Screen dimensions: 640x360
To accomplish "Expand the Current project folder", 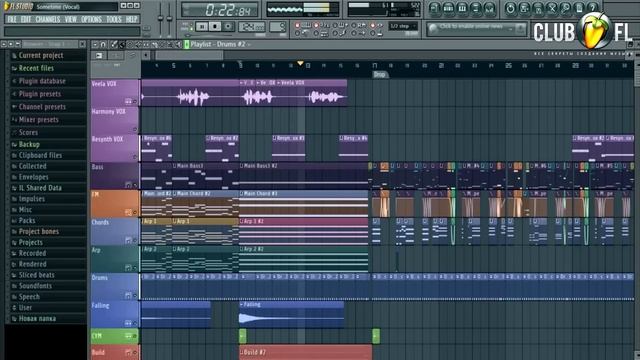I will [x=41, y=55].
